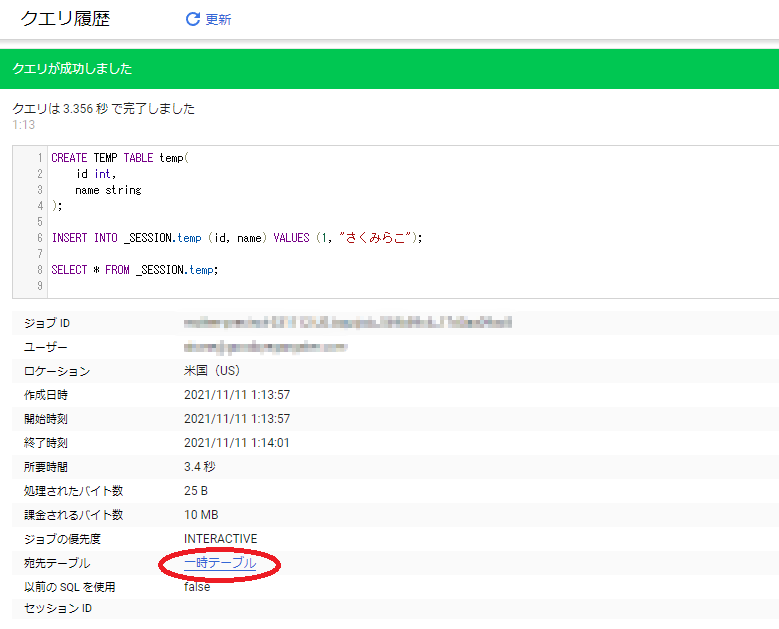Click the "さくみらこ" string literal in the query

tap(375, 238)
